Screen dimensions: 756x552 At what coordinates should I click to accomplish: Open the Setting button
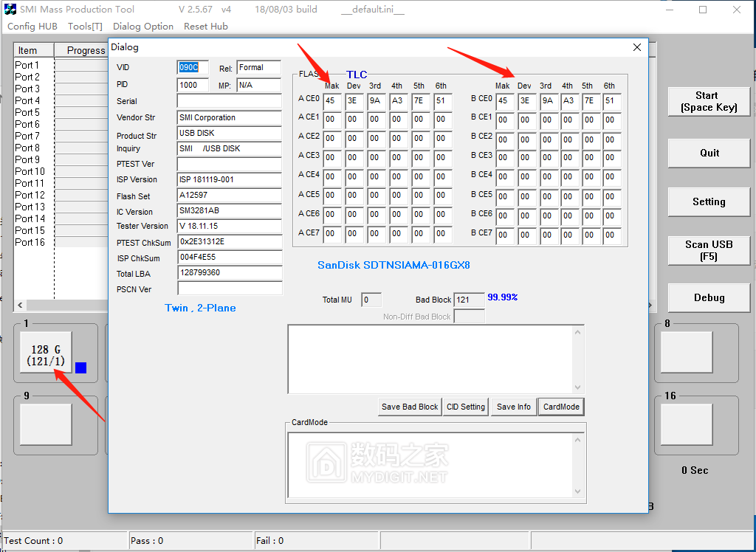tap(709, 201)
